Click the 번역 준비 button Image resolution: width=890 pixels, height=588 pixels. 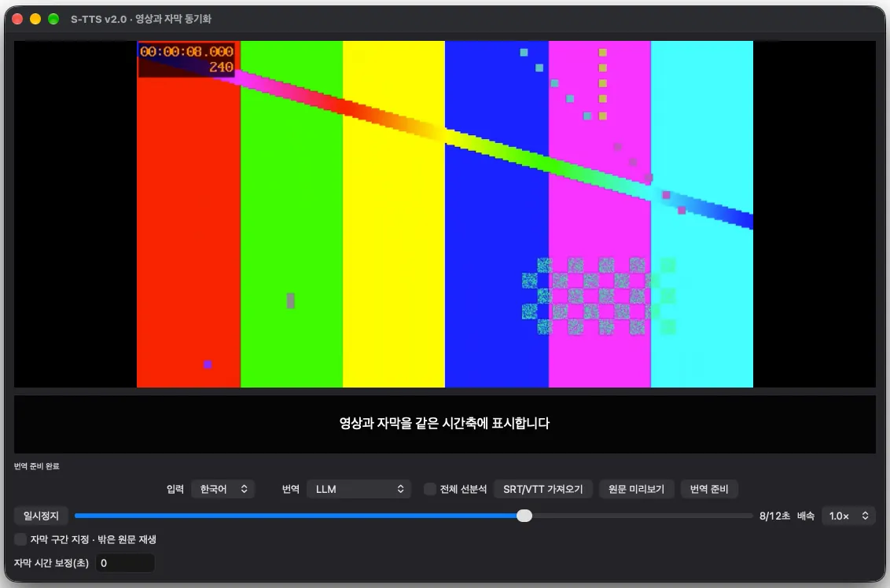(709, 489)
